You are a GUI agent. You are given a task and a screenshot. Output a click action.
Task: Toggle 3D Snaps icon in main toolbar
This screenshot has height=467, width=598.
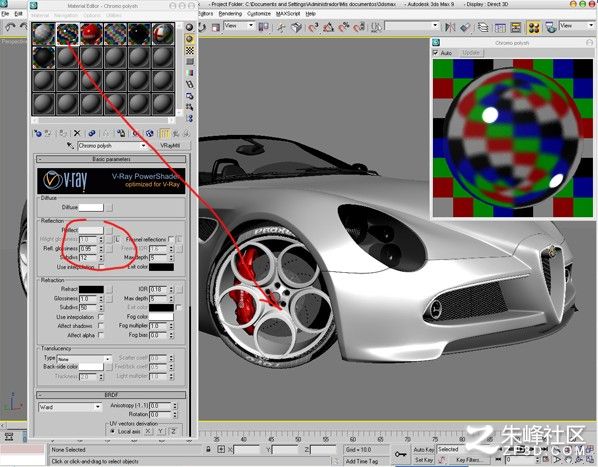(313, 27)
